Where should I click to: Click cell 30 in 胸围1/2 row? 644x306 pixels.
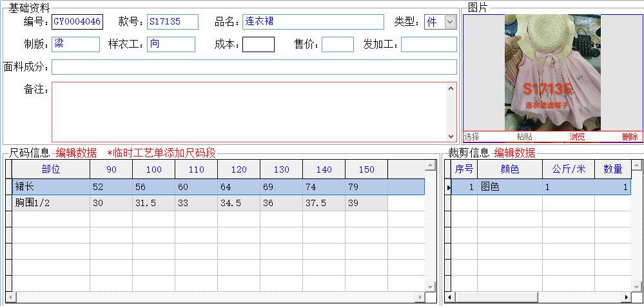click(112, 203)
